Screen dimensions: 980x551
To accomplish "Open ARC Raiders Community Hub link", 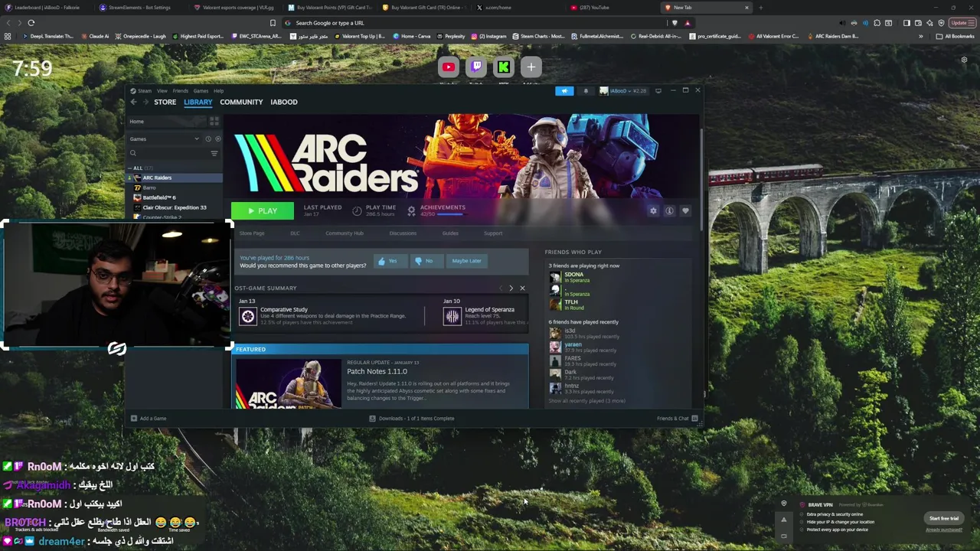I will pyautogui.click(x=345, y=233).
